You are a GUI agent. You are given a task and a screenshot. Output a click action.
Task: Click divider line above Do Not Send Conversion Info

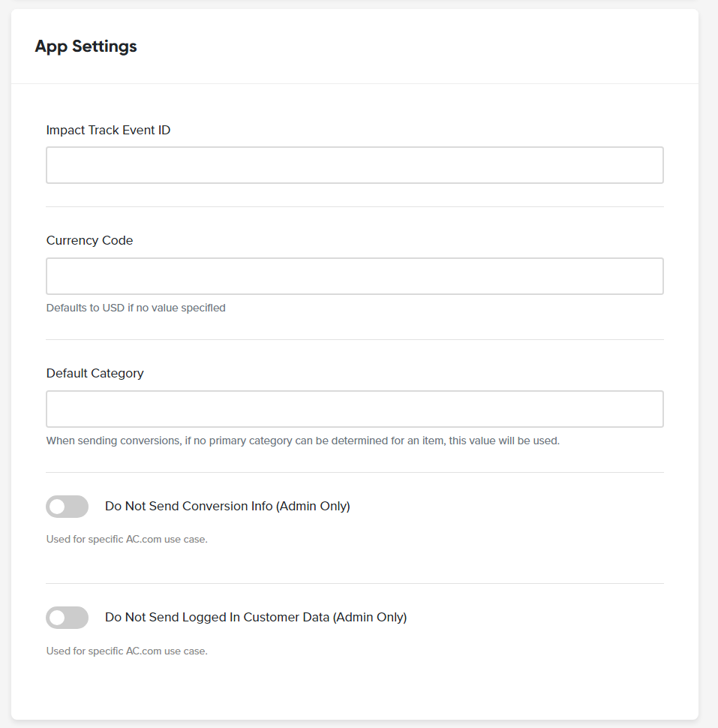[x=355, y=473]
